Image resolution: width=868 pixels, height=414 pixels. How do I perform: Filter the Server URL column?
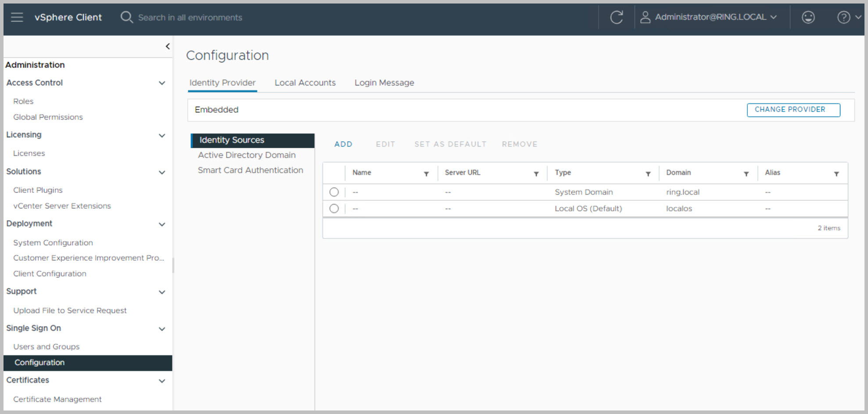pos(536,174)
